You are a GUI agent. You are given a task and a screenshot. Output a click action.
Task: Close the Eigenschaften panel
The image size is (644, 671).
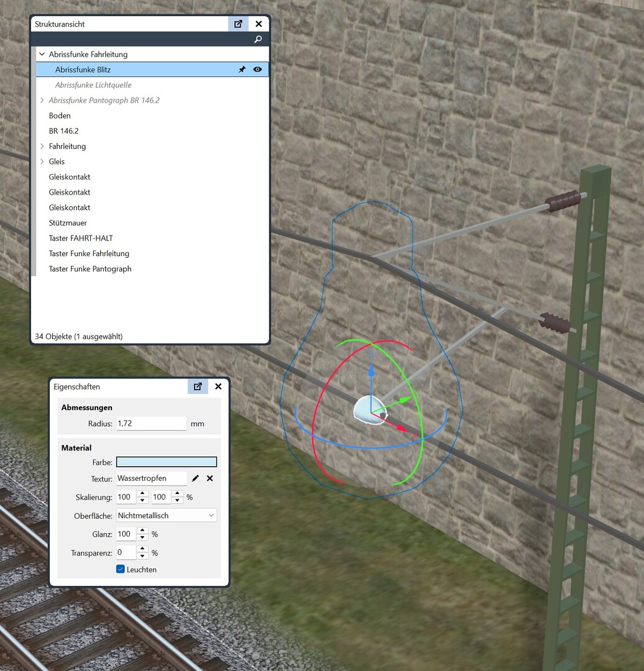tap(218, 386)
